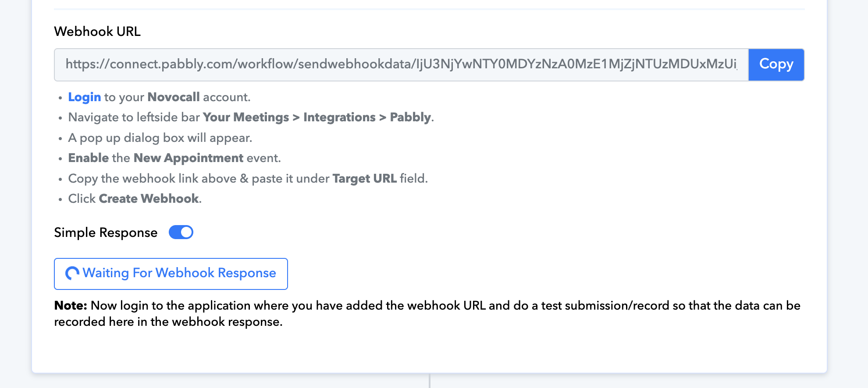Click the bold Target URL text
The image size is (868, 388).
click(364, 179)
